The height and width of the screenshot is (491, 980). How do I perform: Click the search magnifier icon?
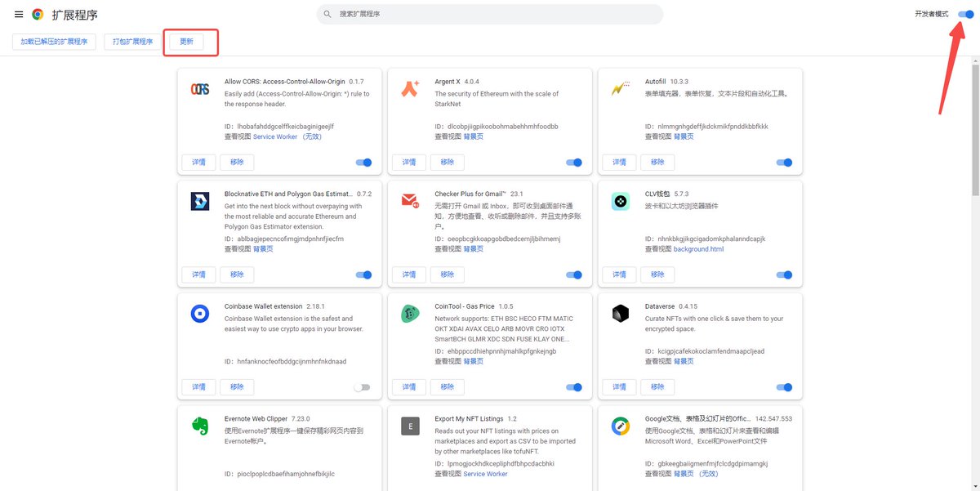[327, 14]
